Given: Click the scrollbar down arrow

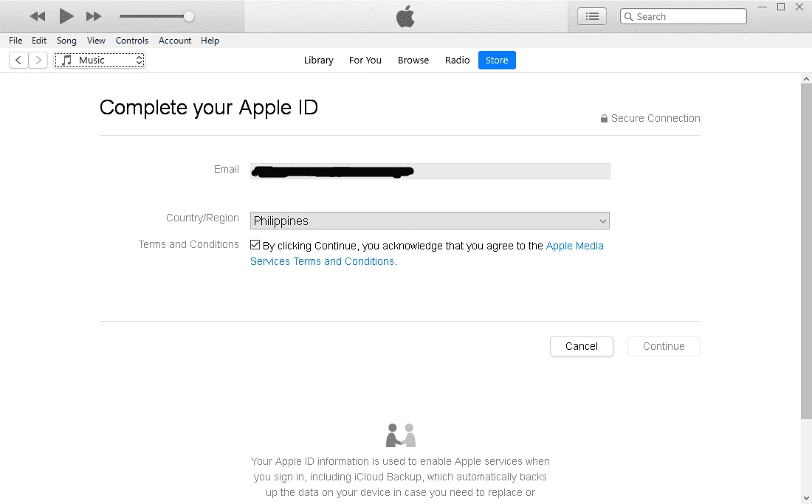Looking at the screenshot, I should pos(806,498).
